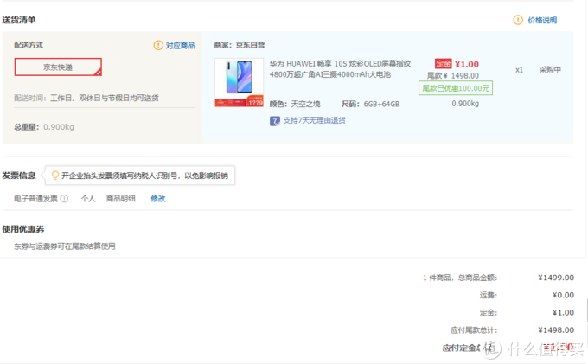Click the 7-day return badge icon

click(275, 121)
